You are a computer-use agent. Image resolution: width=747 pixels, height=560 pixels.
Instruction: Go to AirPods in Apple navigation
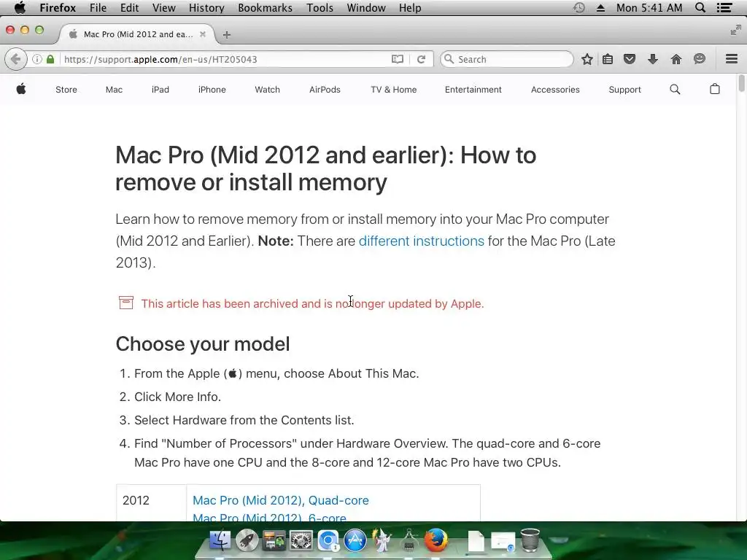point(325,90)
